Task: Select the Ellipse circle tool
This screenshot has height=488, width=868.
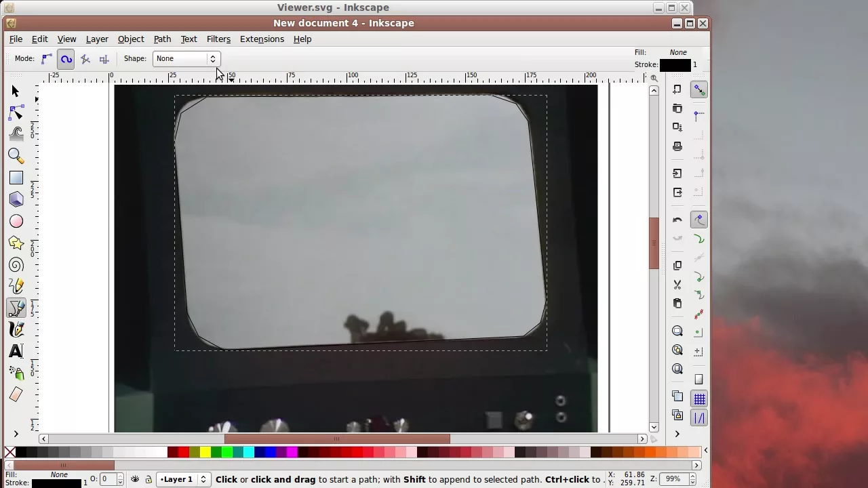Action: tap(16, 222)
